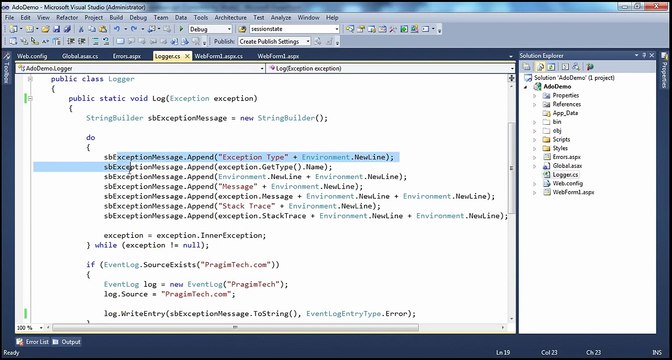Switch to the WebForm1.aspx.cs tab

click(219, 56)
